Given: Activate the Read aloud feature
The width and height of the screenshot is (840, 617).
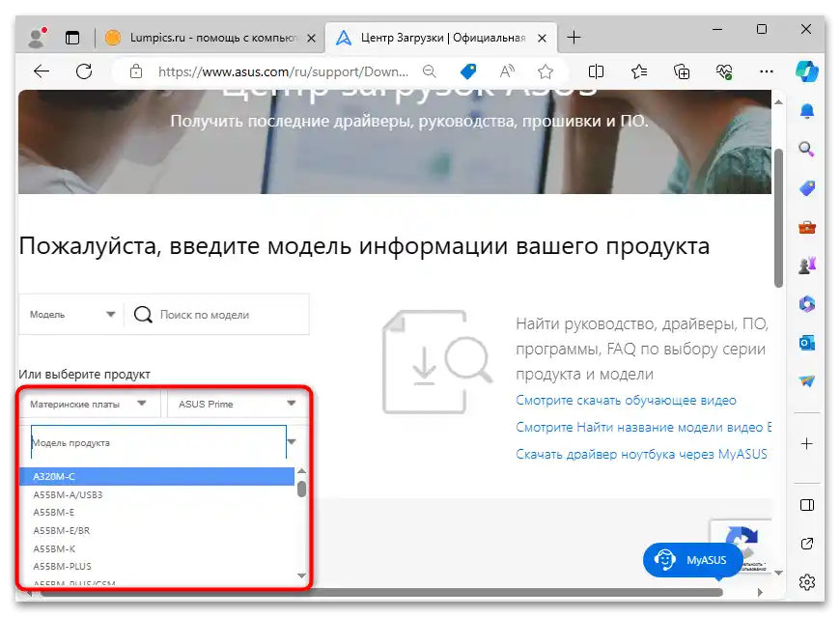Looking at the screenshot, I should point(507,70).
